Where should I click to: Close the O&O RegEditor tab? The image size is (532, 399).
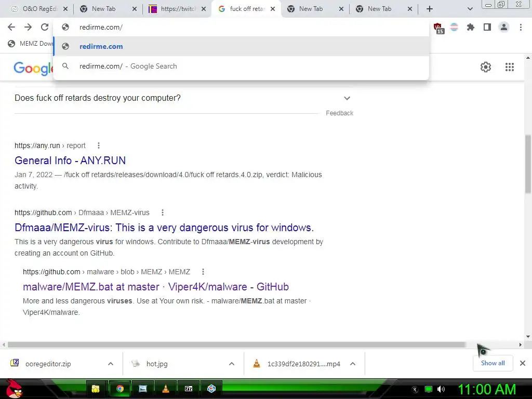click(x=65, y=9)
